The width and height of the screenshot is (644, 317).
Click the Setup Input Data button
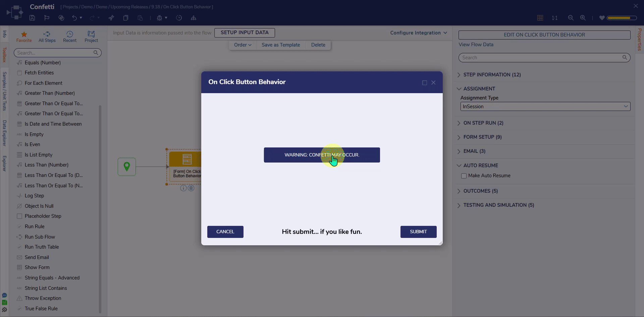click(x=245, y=33)
